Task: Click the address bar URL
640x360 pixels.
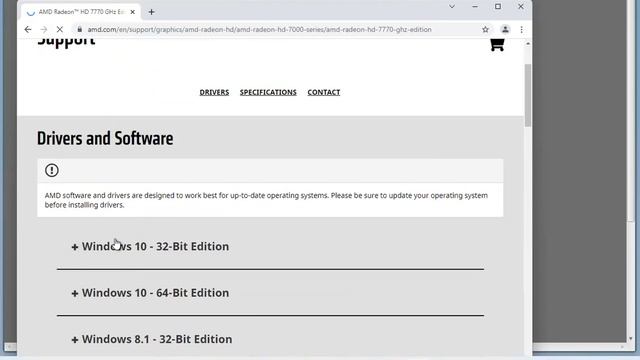Action: point(259,29)
